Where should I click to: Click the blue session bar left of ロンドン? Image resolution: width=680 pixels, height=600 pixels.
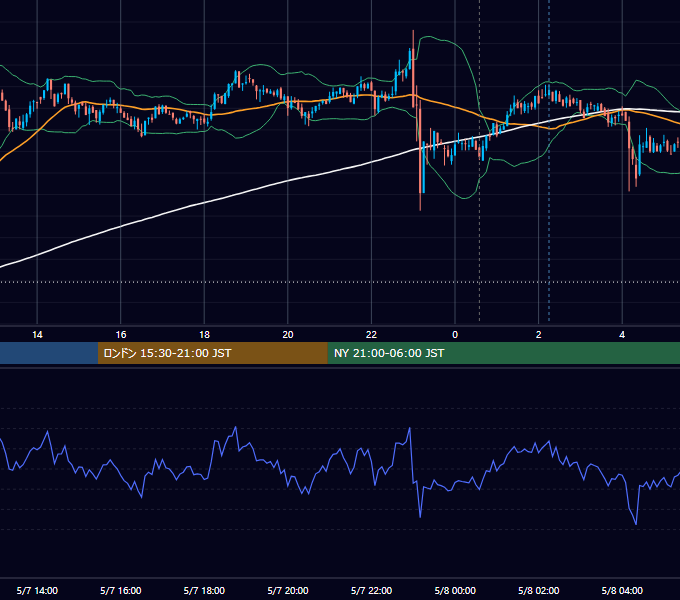coord(49,353)
